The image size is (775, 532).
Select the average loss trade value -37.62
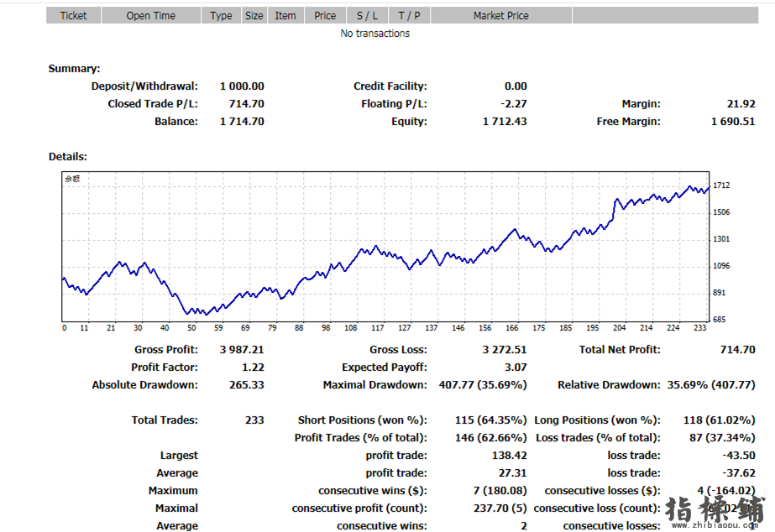(739, 473)
